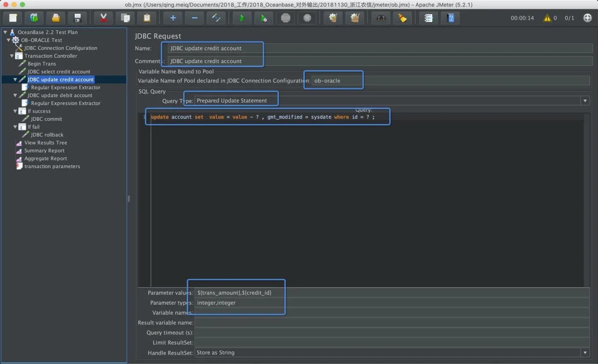Click the Copy toolbar icon

pos(125,18)
